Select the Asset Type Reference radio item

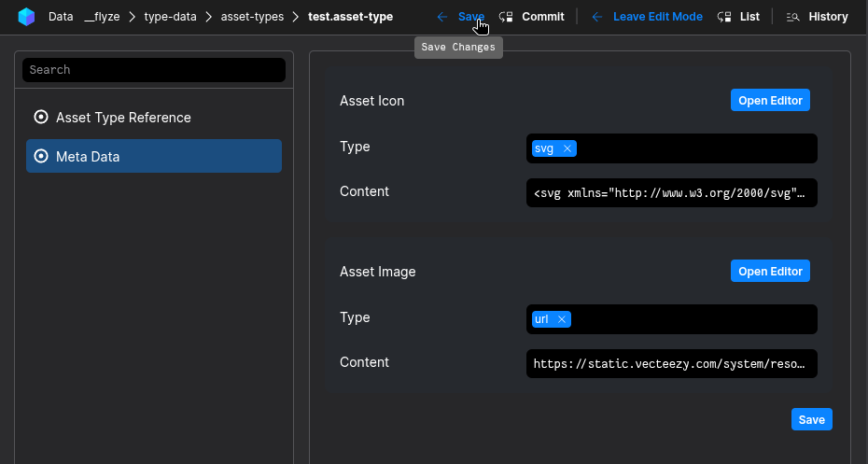pos(41,118)
